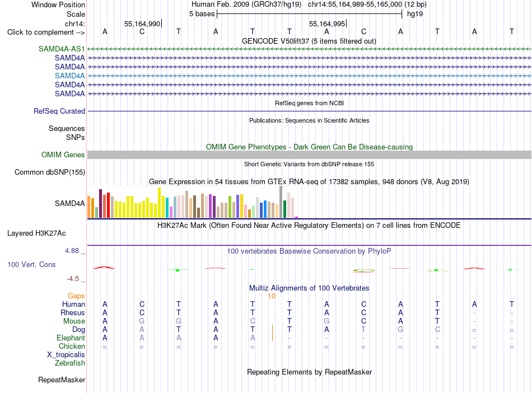Click the 100 Vert. Cons label
The height and width of the screenshot is (393, 532).
point(31,264)
